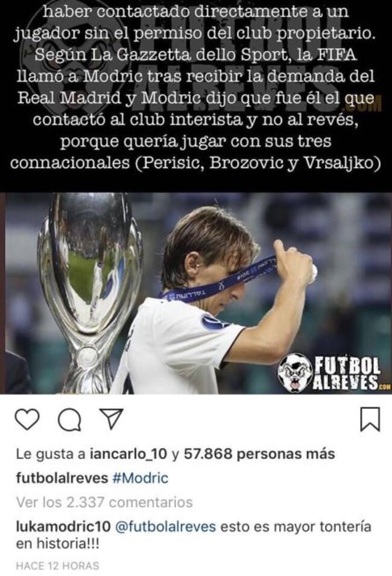Open Ver los 2.337 comentarios
Image resolution: width=392 pixels, height=576 pixels.
click(104, 502)
